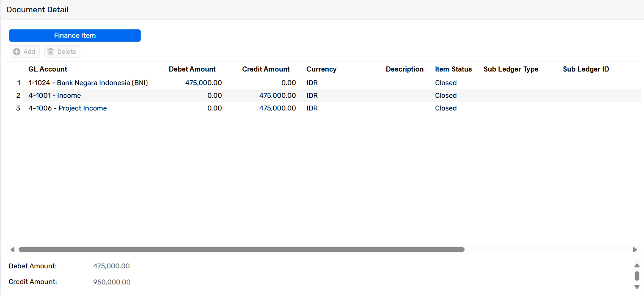Click the horizontal scrollbar thumb

(x=241, y=250)
